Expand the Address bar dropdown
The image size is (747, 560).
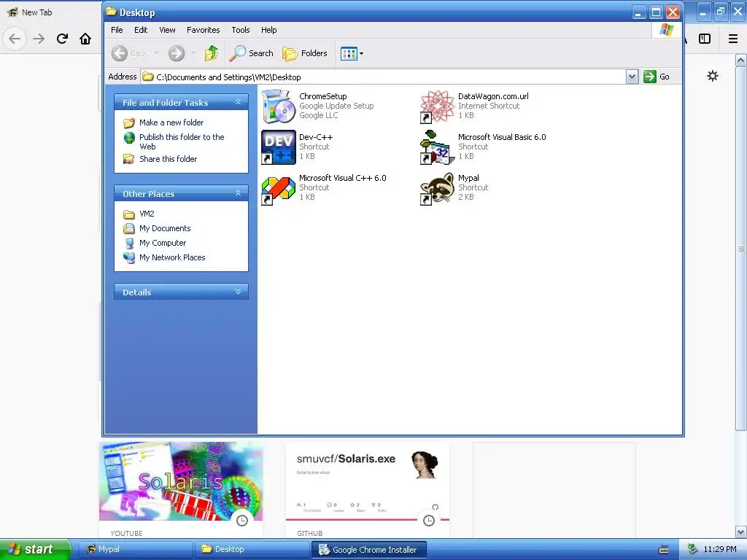pos(632,77)
